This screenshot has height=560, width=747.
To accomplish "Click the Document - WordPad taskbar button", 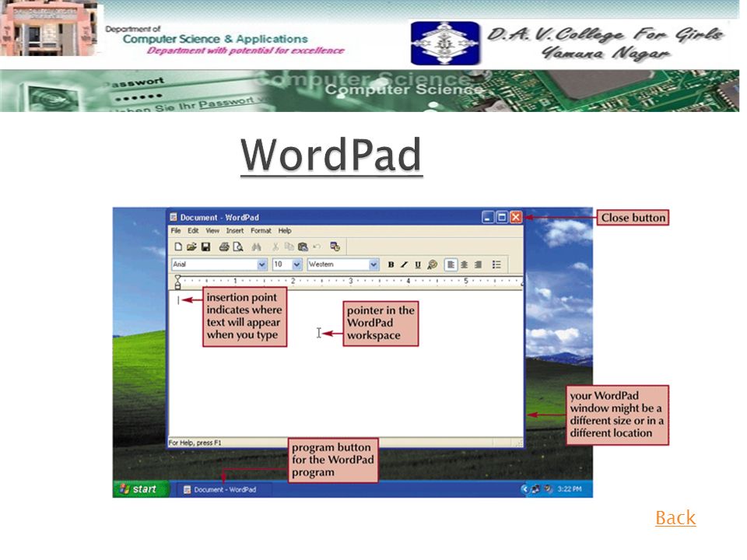I will click(x=224, y=489).
